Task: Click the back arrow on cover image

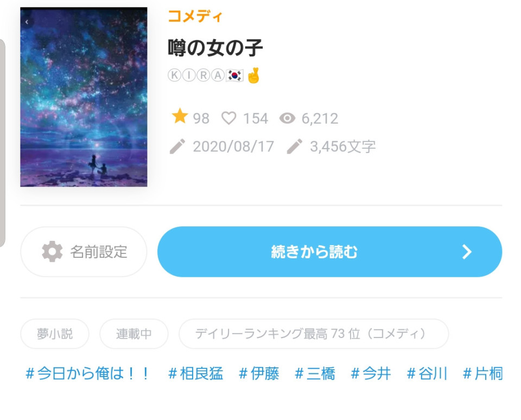Action: click(x=27, y=22)
